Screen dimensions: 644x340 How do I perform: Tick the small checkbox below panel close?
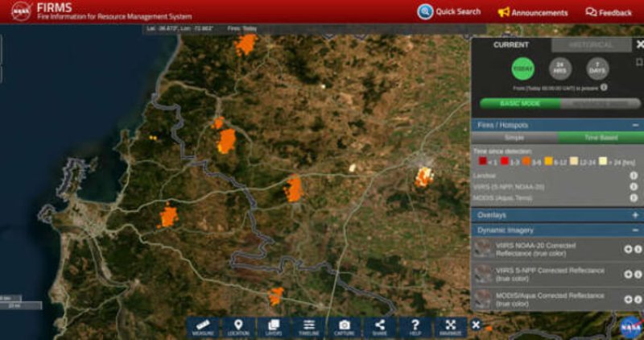pyautogui.click(x=639, y=62)
